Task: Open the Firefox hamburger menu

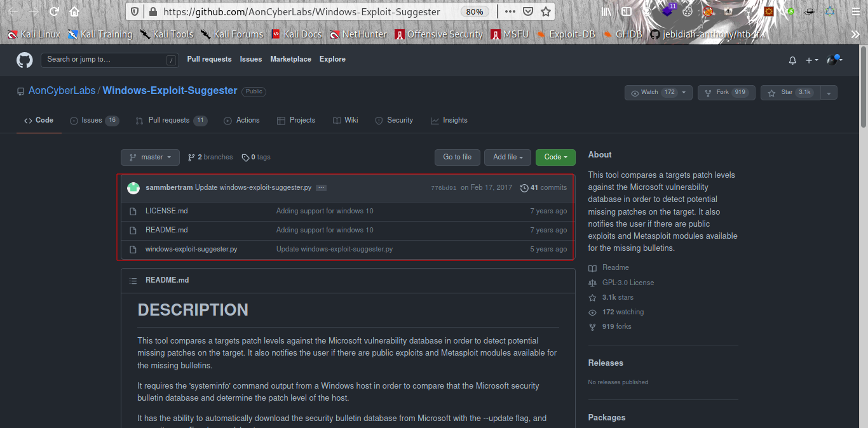Action: [x=854, y=11]
